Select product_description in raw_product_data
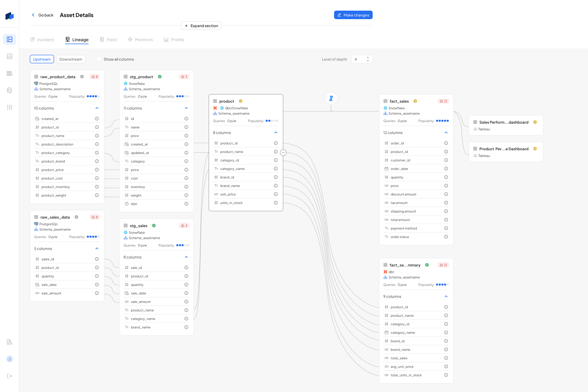This screenshot has width=588, height=392. (x=67, y=144)
